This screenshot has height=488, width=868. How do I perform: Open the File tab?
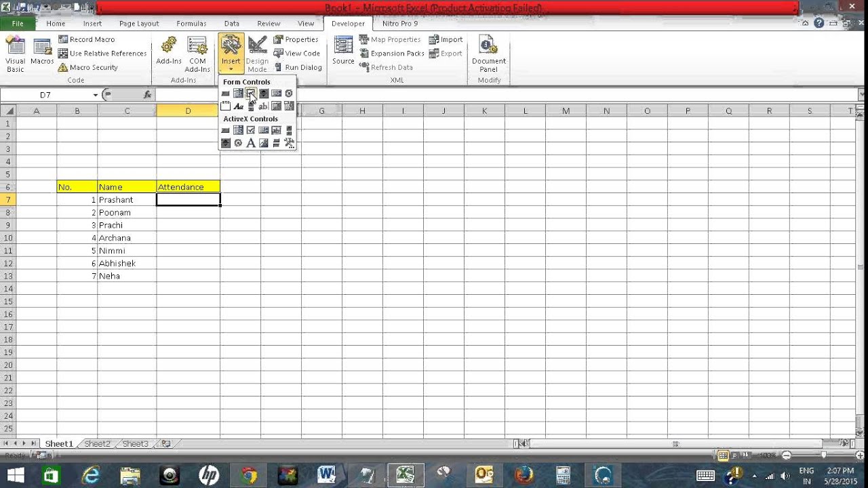click(x=17, y=24)
